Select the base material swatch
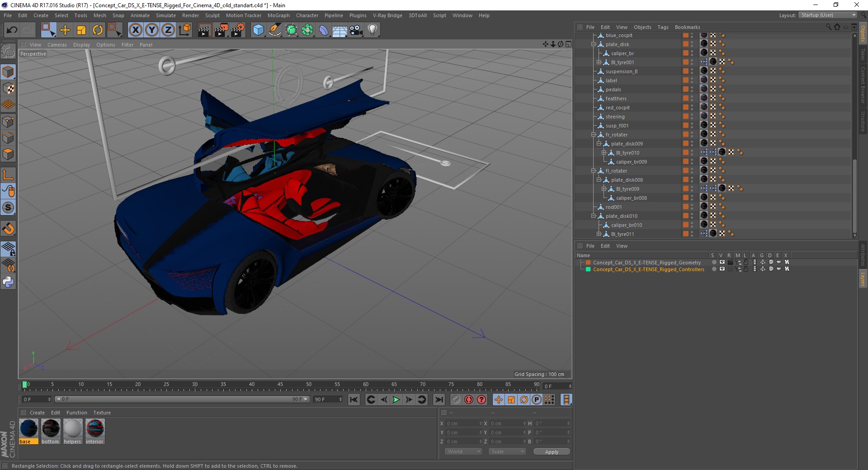 click(28, 432)
